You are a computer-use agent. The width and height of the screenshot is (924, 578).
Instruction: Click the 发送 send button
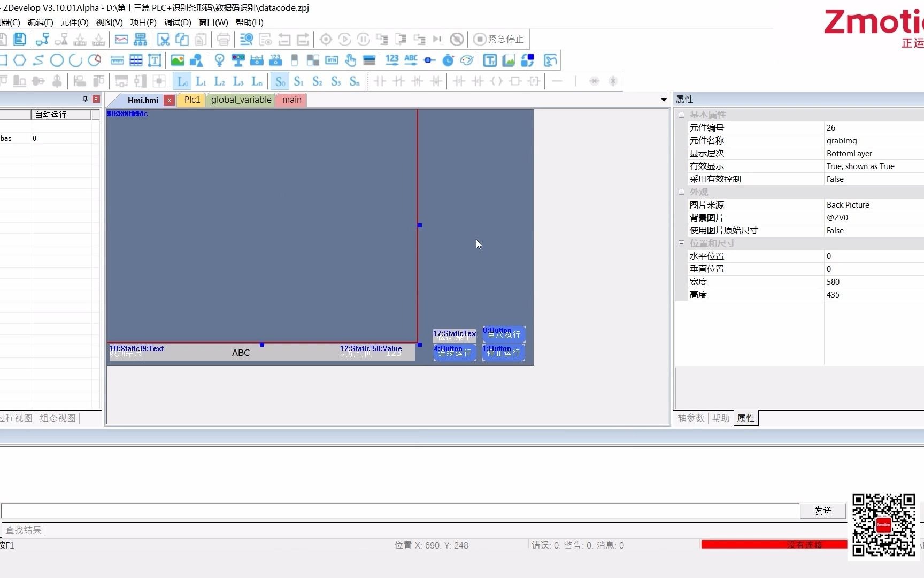pos(823,511)
